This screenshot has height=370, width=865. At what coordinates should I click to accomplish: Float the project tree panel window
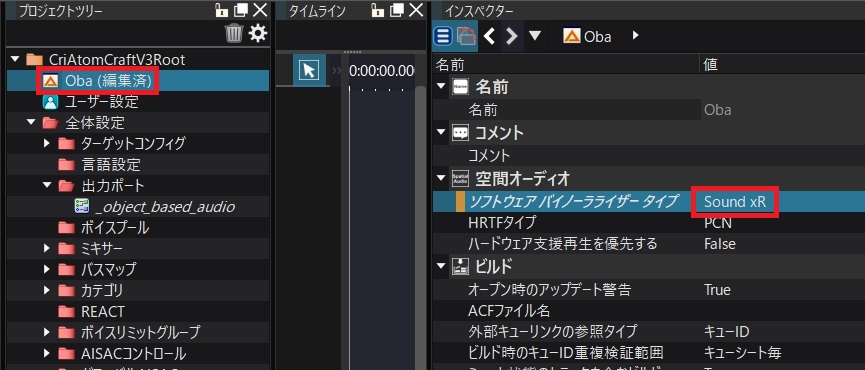241,10
